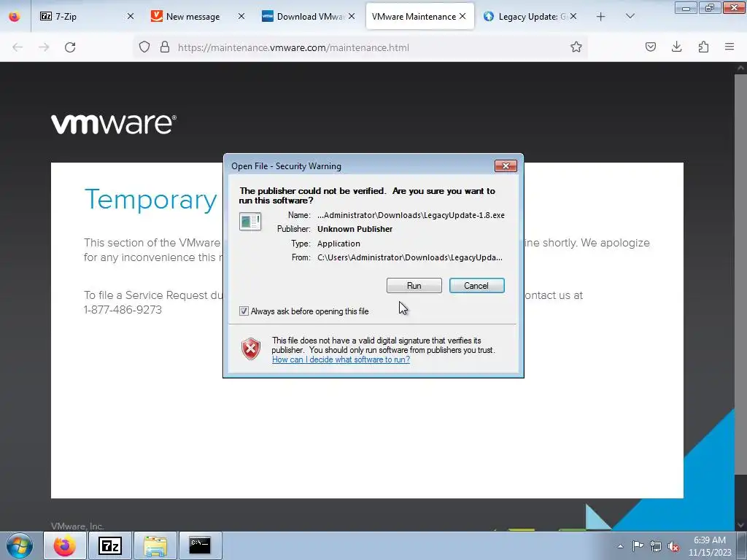This screenshot has height=560, width=747.
Task: Click the application file icon in the dialog
Action: pyautogui.click(x=250, y=222)
